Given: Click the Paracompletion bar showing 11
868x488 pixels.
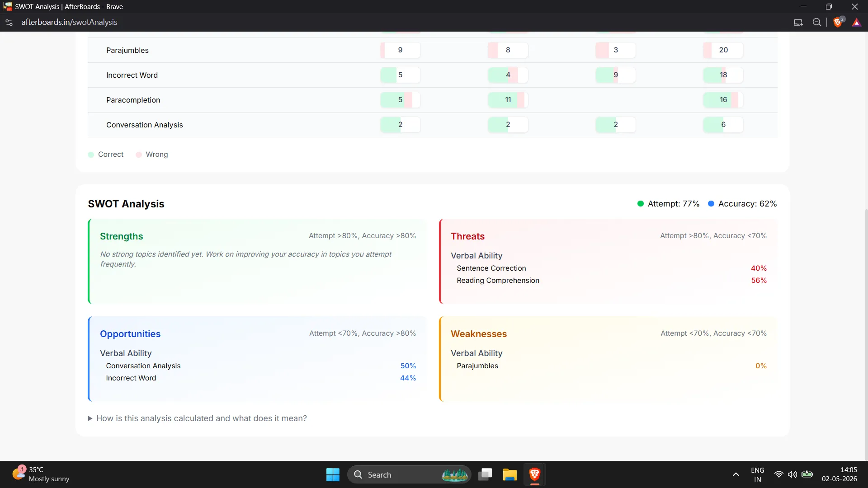Looking at the screenshot, I should tap(508, 100).
